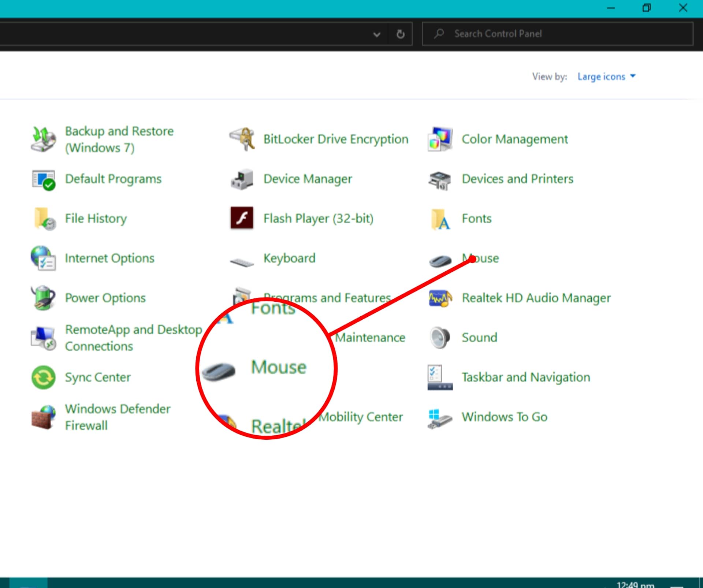This screenshot has height=588, width=703.
Task: Click the Mouse icon beside Keyboard row
Action: (x=440, y=261)
